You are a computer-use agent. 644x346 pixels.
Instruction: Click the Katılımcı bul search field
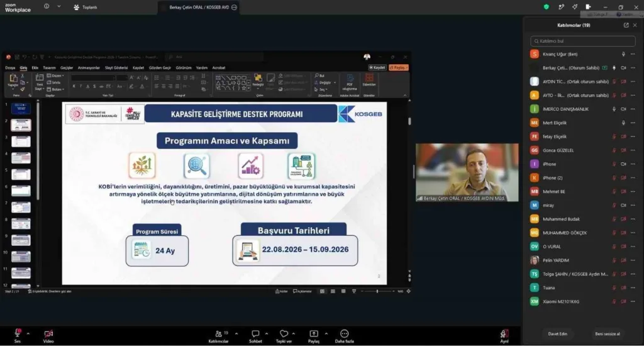pyautogui.click(x=583, y=41)
